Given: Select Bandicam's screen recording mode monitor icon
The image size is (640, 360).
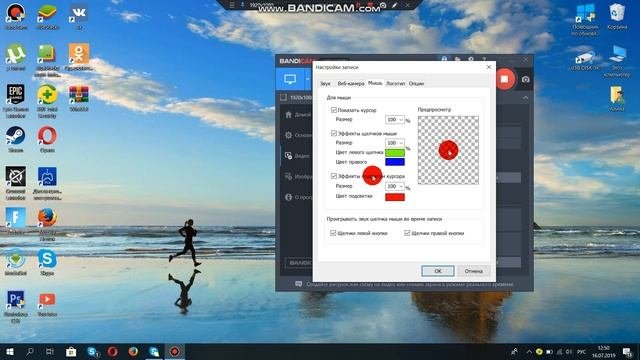Looking at the screenshot, I should click(x=290, y=79).
